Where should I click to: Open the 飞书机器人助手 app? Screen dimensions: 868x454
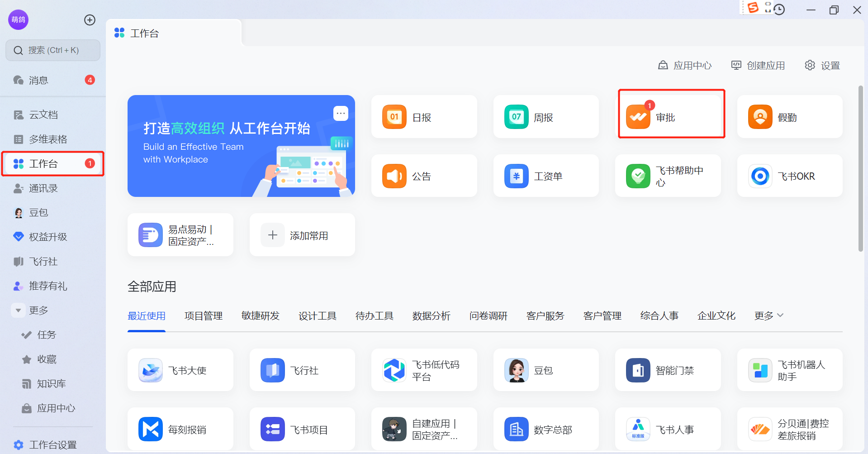coord(790,370)
